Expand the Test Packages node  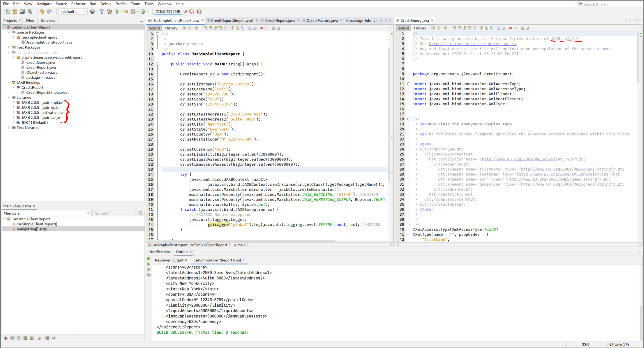tap(9, 47)
